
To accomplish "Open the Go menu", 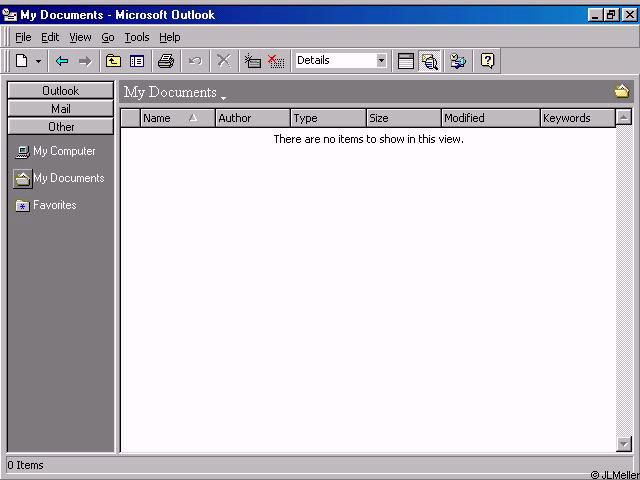I will click(x=108, y=38).
